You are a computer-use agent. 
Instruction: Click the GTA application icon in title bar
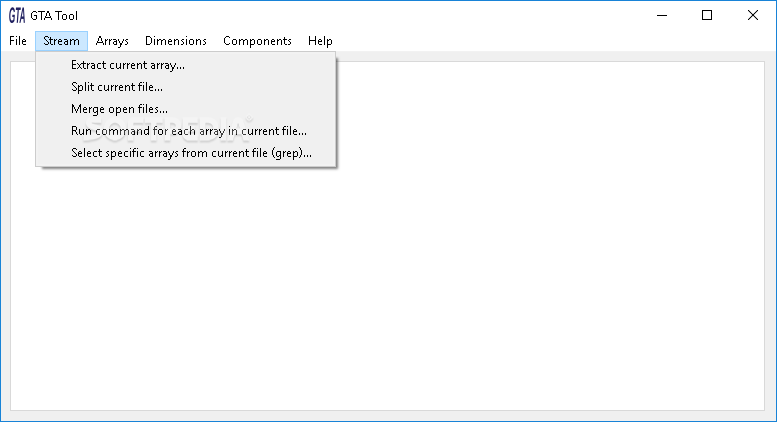pyautogui.click(x=17, y=16)
